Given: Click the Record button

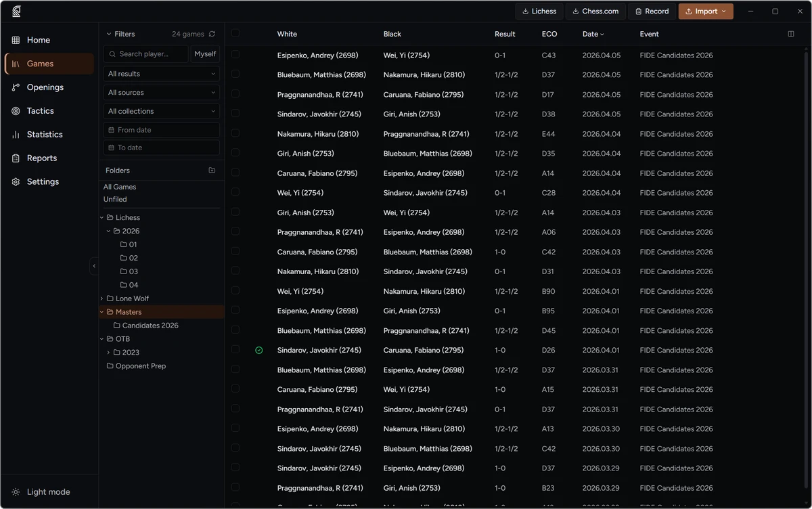Looking at the screenshot, I should [652, 11].
